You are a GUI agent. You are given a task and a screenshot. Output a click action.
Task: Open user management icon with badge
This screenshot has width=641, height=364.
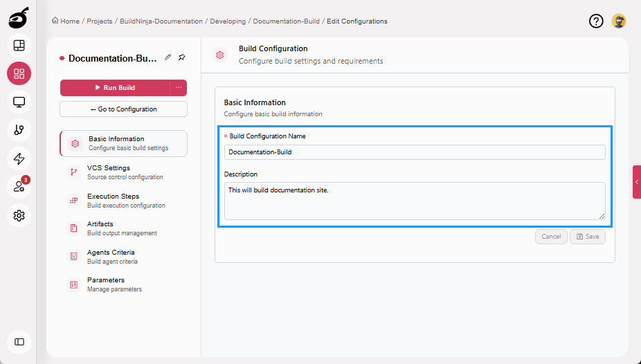pos(19,187)
